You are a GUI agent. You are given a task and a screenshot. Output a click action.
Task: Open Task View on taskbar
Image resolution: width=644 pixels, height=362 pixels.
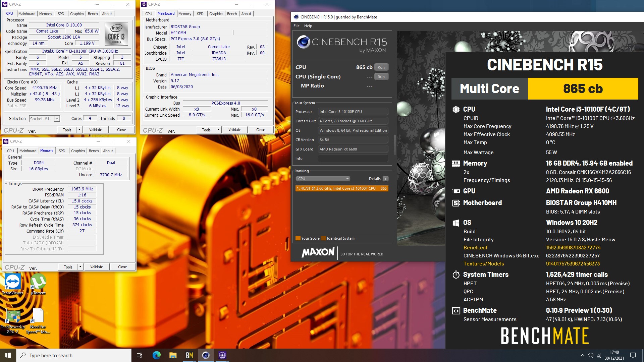140,355
